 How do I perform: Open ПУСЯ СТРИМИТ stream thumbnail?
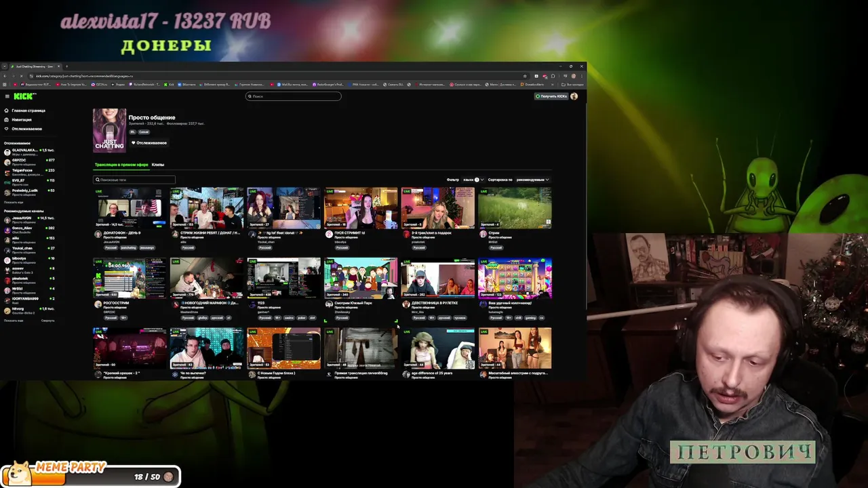point(361,208)
